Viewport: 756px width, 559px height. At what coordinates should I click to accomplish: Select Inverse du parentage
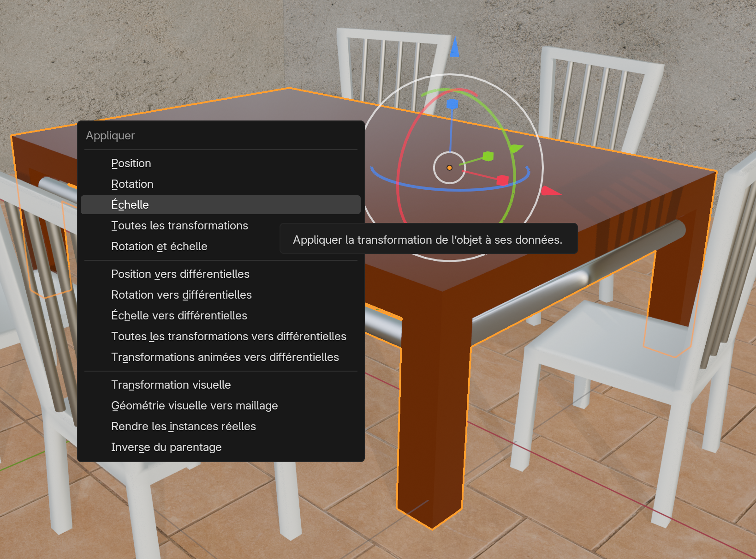click(166, 447)
